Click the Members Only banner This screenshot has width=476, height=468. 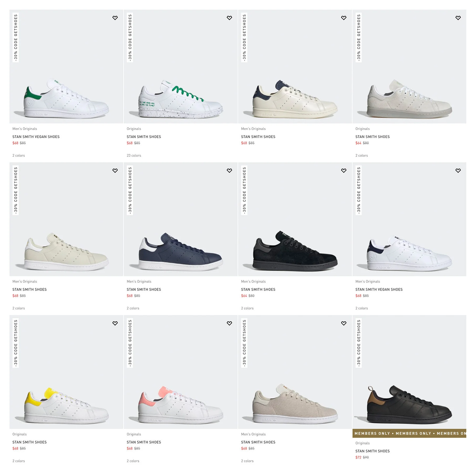[409, 433]
